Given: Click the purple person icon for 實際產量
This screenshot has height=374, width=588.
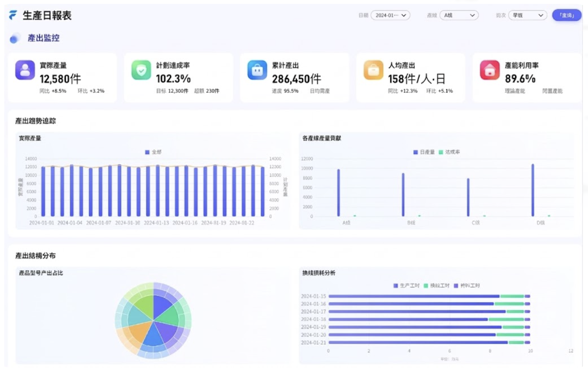Looking at the screenshot, I should pyautogui.click(x=25, y=70).
